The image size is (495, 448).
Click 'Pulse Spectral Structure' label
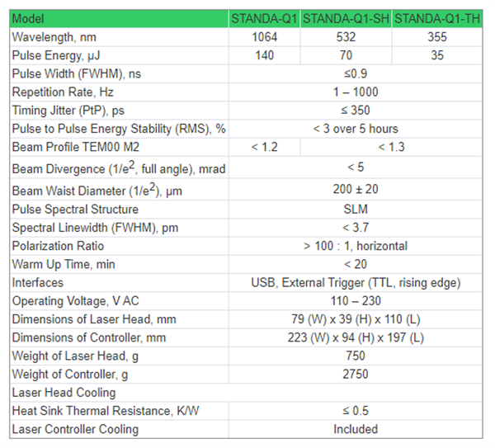75,210
